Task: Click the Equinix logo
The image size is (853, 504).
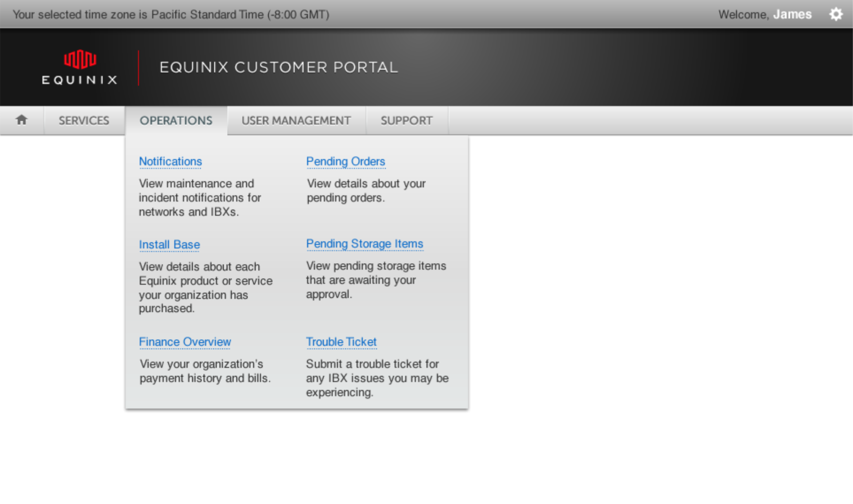Action: coord(80,67)
